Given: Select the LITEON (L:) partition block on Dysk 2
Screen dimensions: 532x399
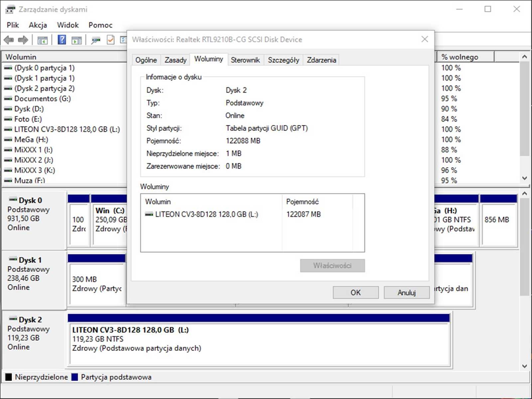Looking at the screenshot, I should click(259, 339).
